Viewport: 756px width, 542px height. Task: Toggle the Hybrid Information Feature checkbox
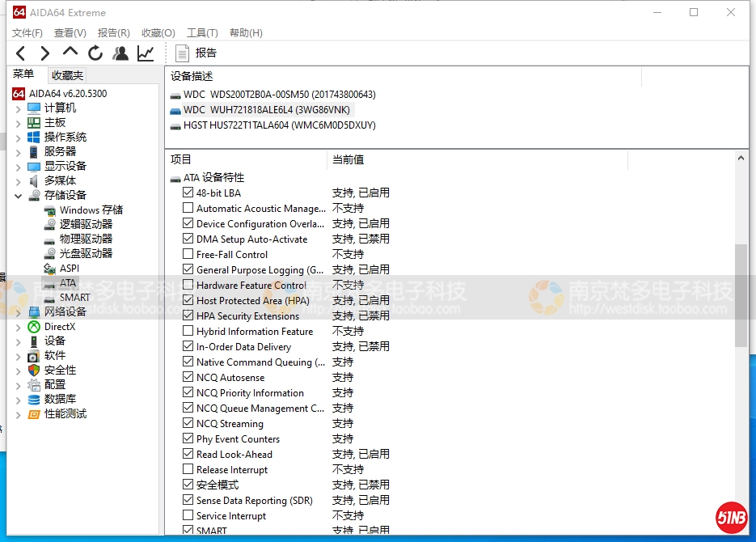coord(188,331)
